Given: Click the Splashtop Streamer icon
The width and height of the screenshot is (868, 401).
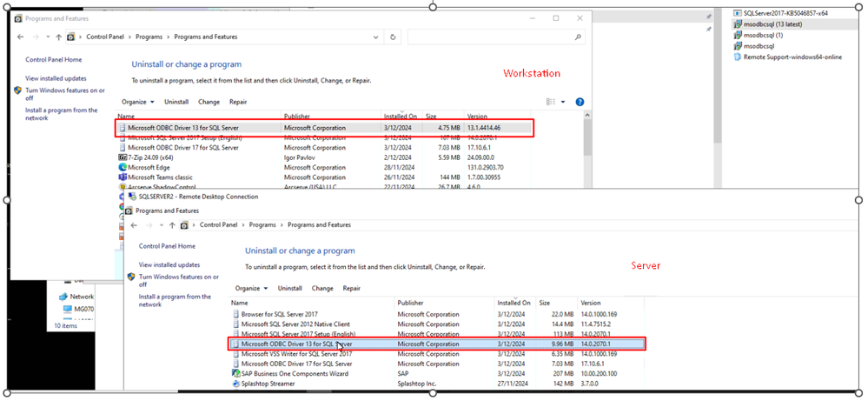Looking at the screenshot, I should 236,384.
